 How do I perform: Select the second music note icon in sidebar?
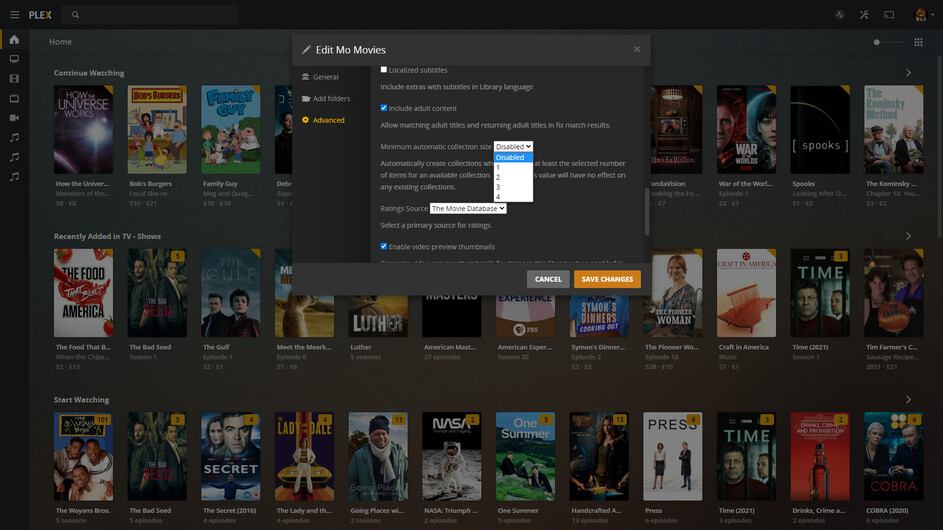14,157
